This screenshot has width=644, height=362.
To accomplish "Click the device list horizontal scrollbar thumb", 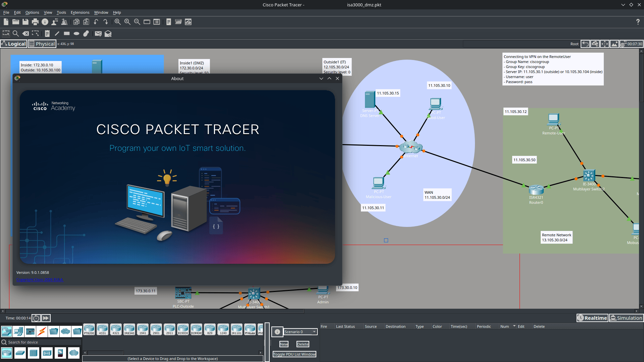I will coord(105,353).
